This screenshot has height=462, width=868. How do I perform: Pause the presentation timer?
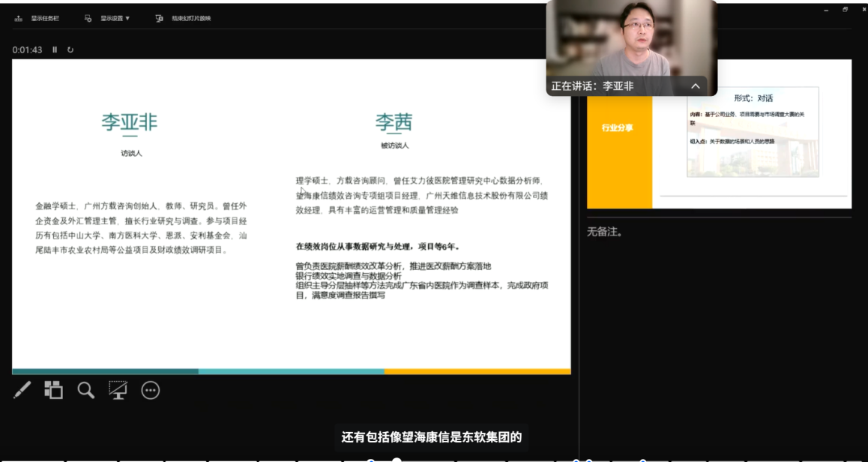[x=55, y=49]
